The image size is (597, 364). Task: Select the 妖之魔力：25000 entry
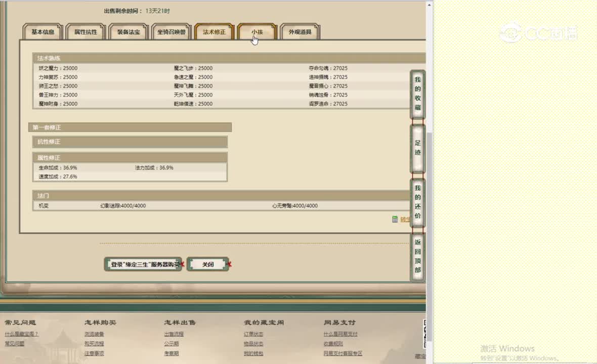[58, 68]
